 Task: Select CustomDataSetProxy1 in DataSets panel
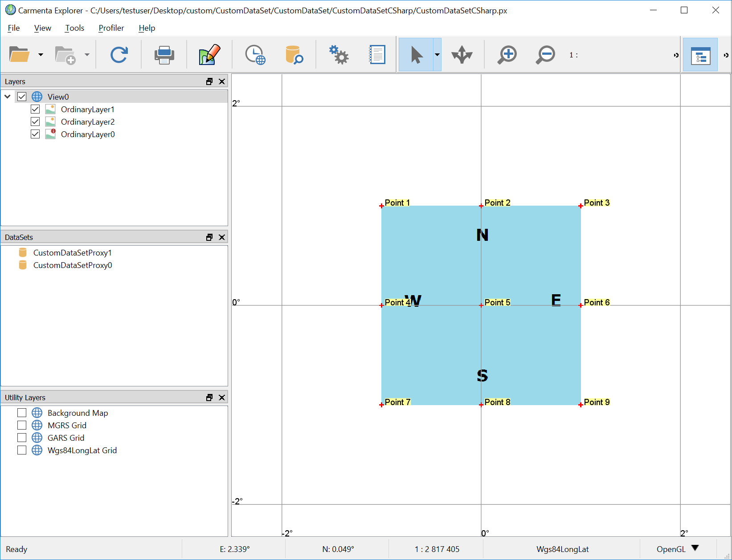(x=72, y=253)
